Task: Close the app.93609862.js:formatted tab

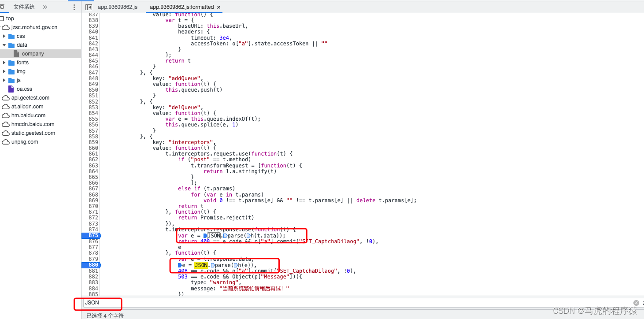Action: point(219,7)
